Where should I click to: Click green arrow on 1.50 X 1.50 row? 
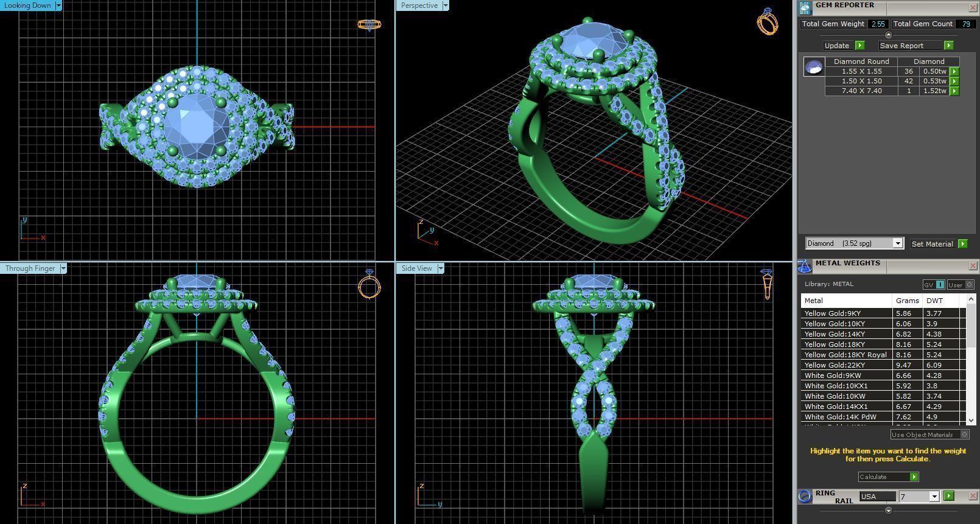tap(954, 81)
